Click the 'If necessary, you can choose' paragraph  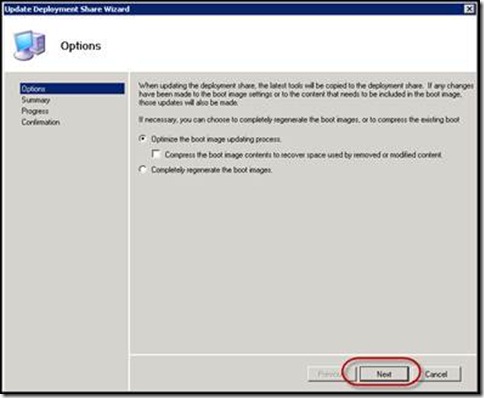299,120
